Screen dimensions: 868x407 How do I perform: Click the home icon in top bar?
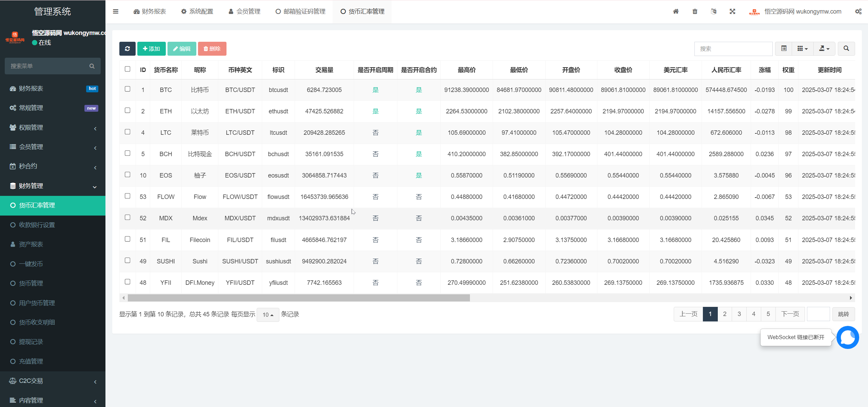pyautogui.click(x=676, y=12)
